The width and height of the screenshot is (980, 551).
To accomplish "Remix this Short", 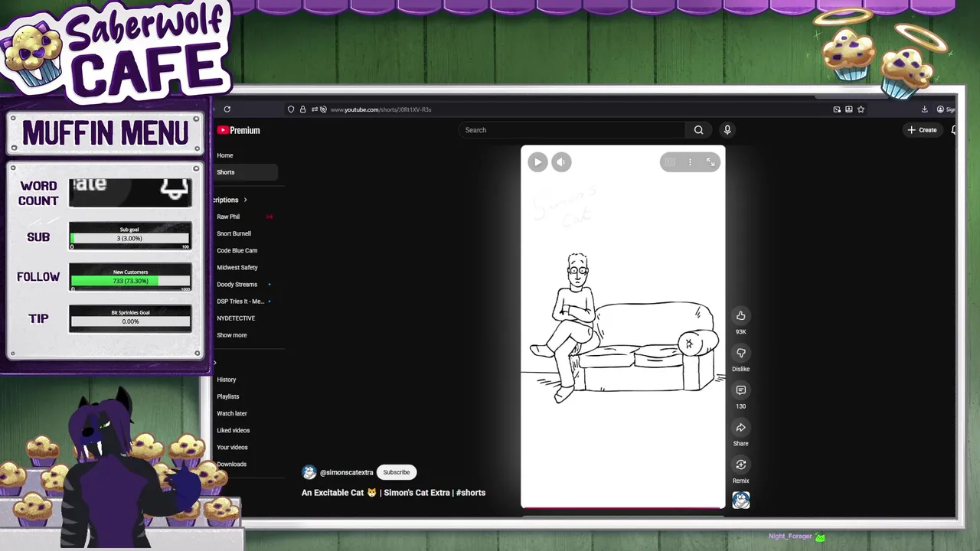I will [x=740, y=465].
